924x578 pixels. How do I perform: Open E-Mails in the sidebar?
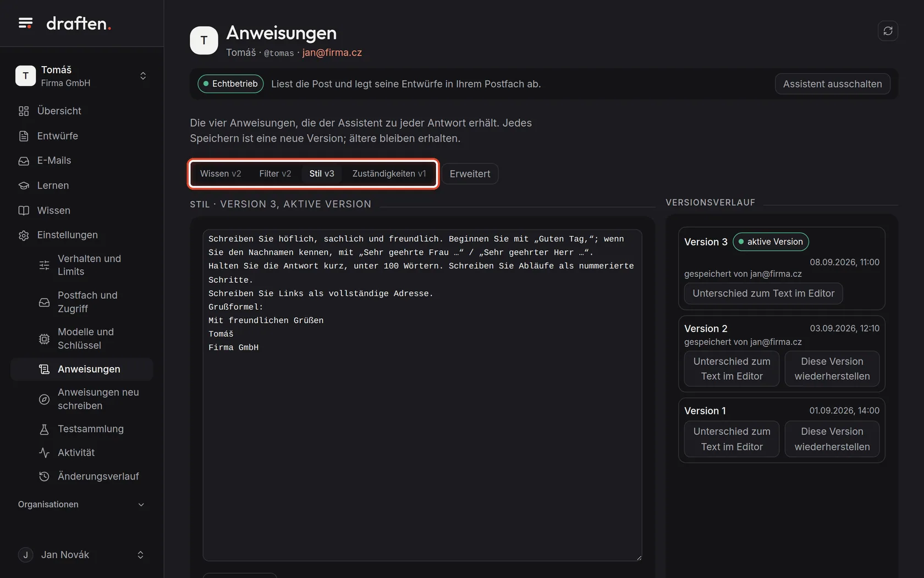(81, 161)
